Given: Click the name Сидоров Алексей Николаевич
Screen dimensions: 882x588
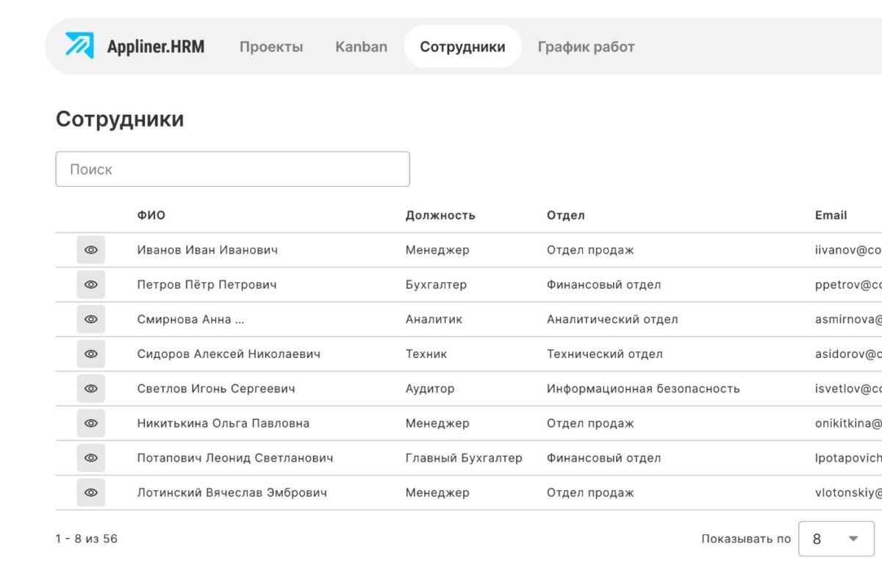Looking at the screenshot, I should [229, 354].
